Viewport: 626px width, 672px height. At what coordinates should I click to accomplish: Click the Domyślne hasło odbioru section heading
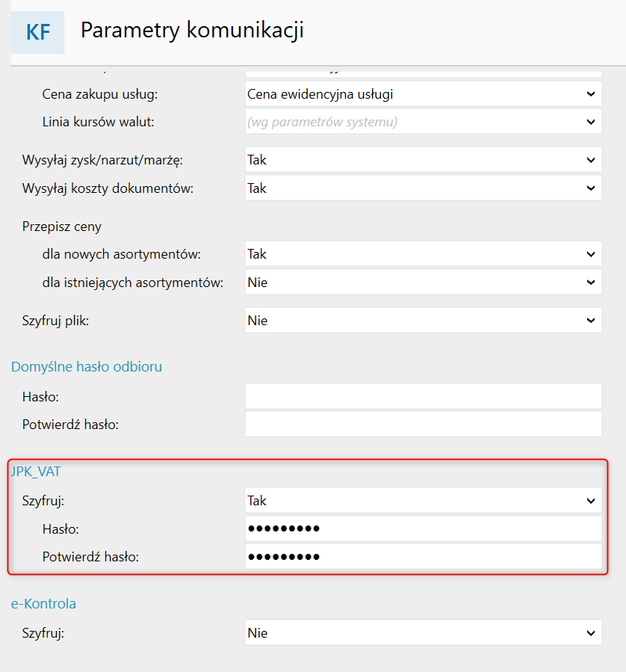coord(87,366)
